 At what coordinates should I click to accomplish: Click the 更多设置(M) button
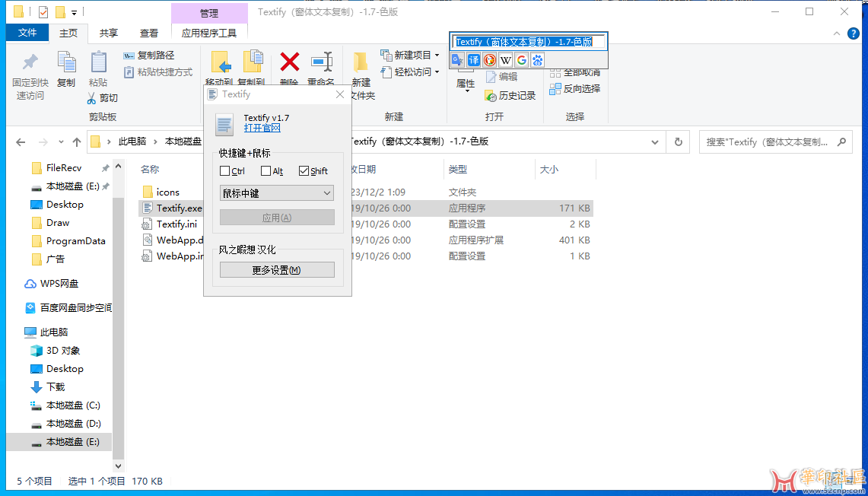point(277,270)
